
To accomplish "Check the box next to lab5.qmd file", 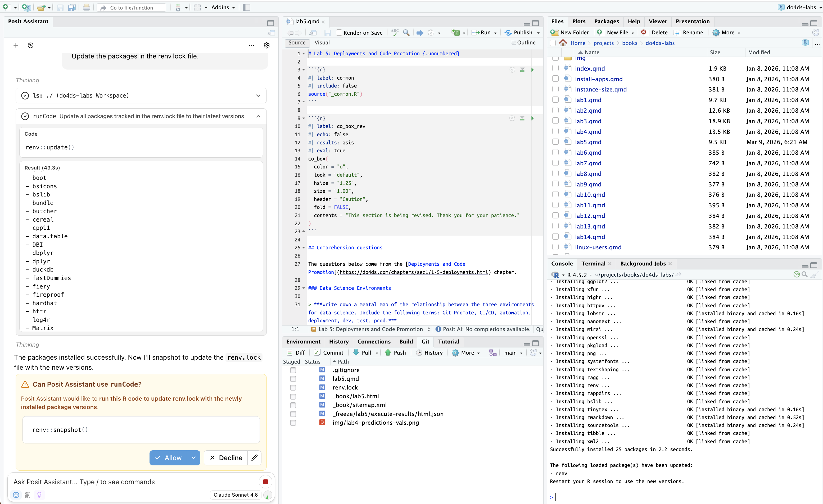I will click(x=555, y=142).
